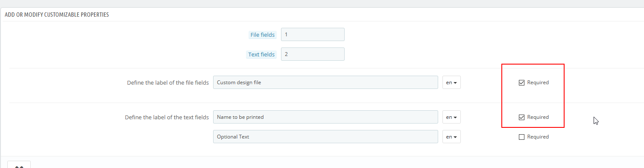This screenshot has width=644, height=168.
Task: Click Required text beside Custom design file
Action: pos(538,83)
